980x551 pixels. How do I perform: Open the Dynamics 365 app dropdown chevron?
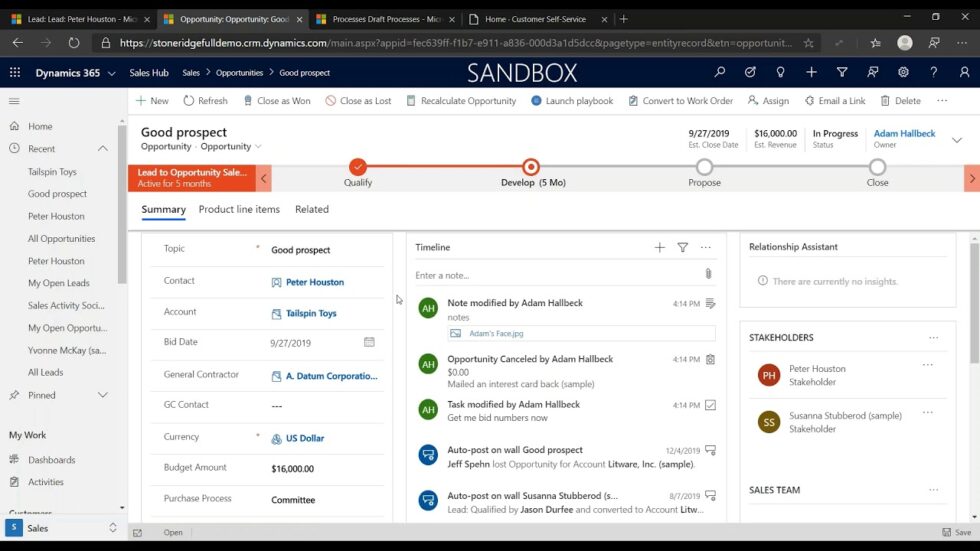(111, 73)
